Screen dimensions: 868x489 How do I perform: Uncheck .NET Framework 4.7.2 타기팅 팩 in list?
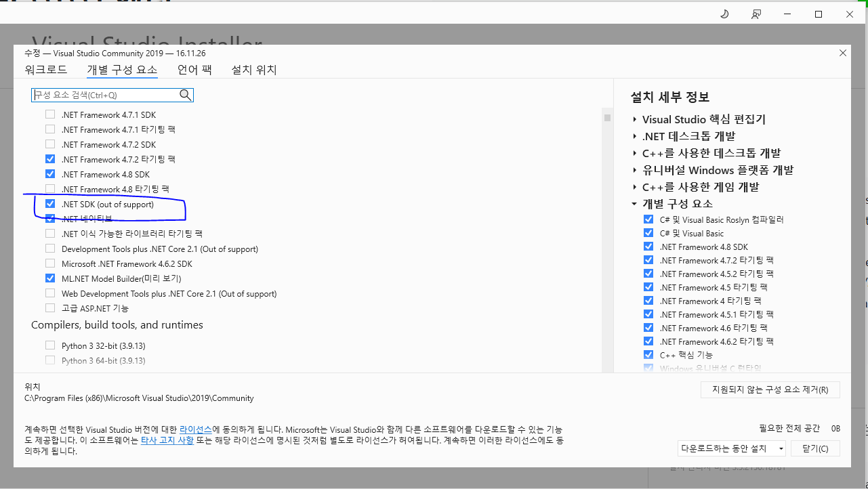click(x=50, y=159)
